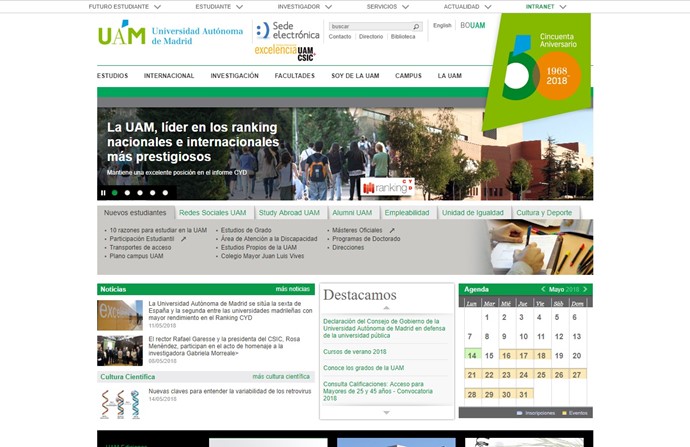Select the fifth slideshow dot
Screen dimensions: 690x447
pyautogui.click(x=165, y=193)
